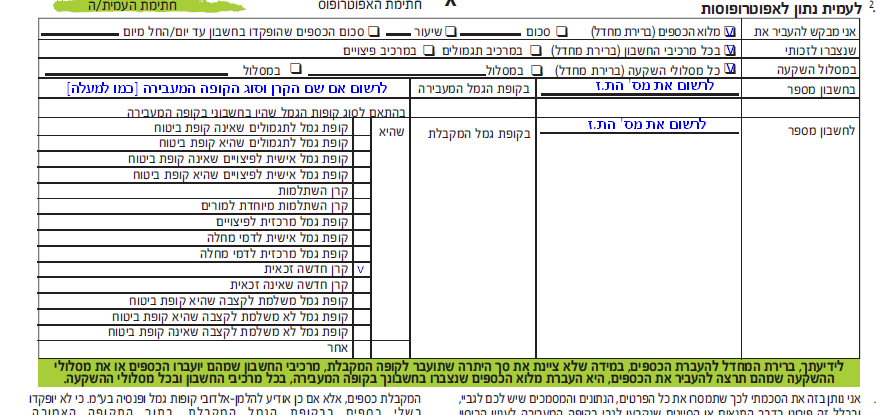Check the 'במרכיב פיצויים' checkbox
This screenshot has width=876, height=415.
click(x=429, y=50)
